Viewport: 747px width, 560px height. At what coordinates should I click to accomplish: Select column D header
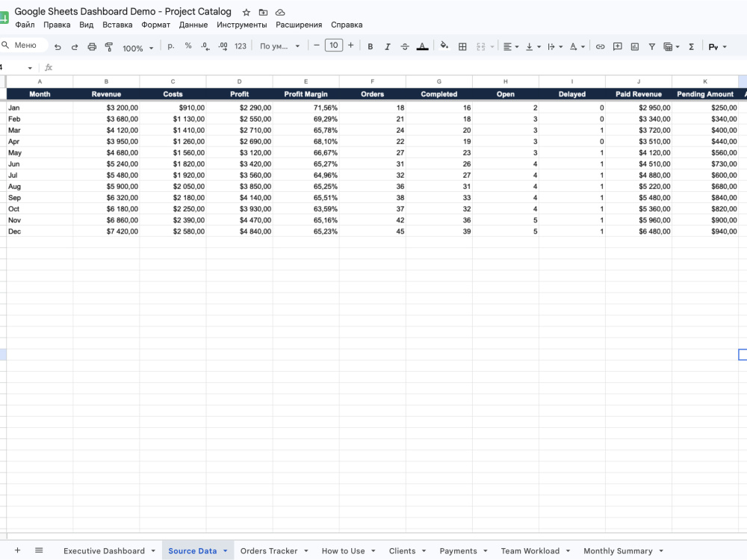coord(239,81)
